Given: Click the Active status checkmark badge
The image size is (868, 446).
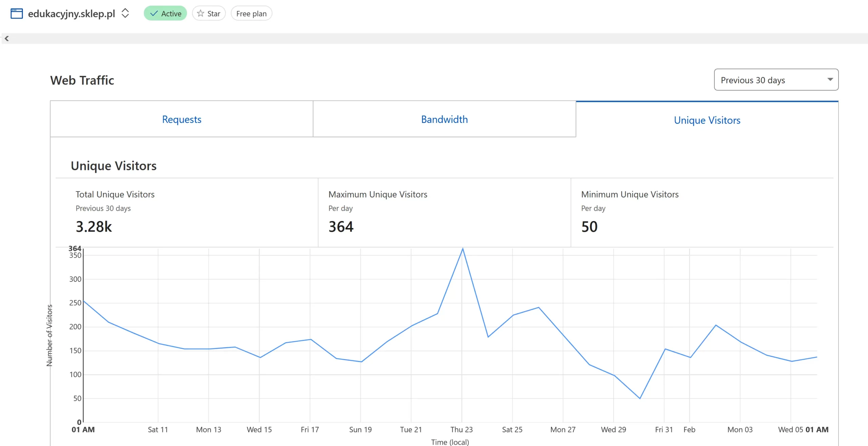Looking at the screenshot, I should pyautogui.click(x=165, y=14).
